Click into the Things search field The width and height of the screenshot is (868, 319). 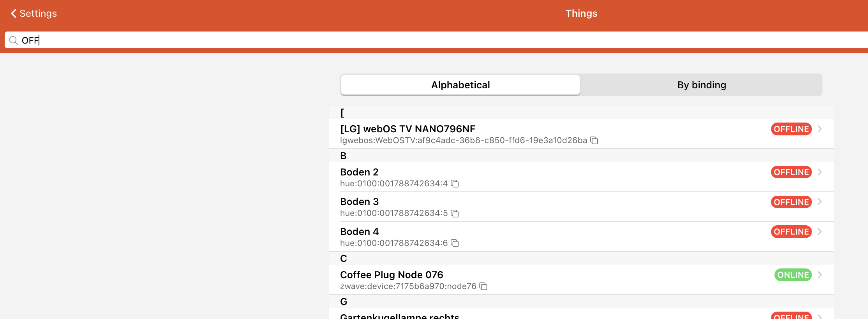(x=390, y=40)
